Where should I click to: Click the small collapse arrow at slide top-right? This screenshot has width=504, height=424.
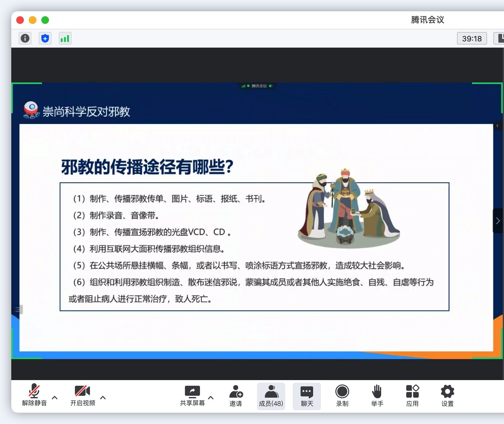pyautogui.click(x=497, y=126)
